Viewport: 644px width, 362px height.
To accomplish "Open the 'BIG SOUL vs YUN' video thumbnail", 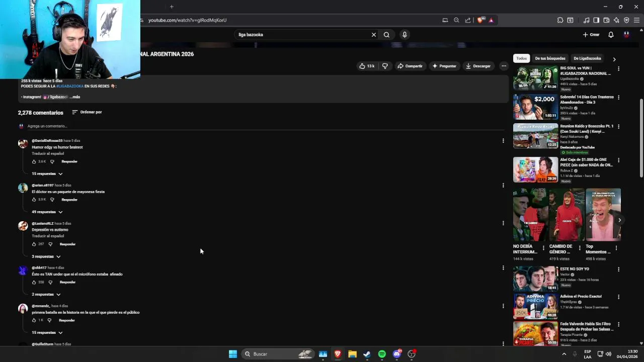I will [x=535, y=78].
